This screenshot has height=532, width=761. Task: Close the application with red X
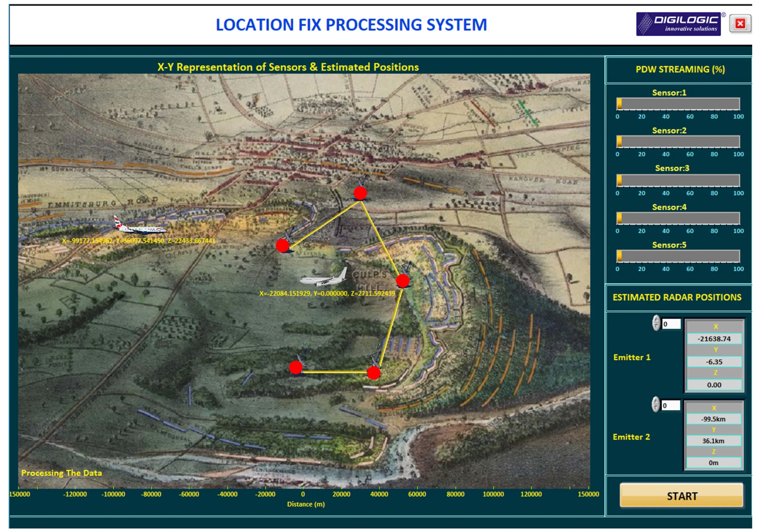pyautogui.click(x=740, y=24)
